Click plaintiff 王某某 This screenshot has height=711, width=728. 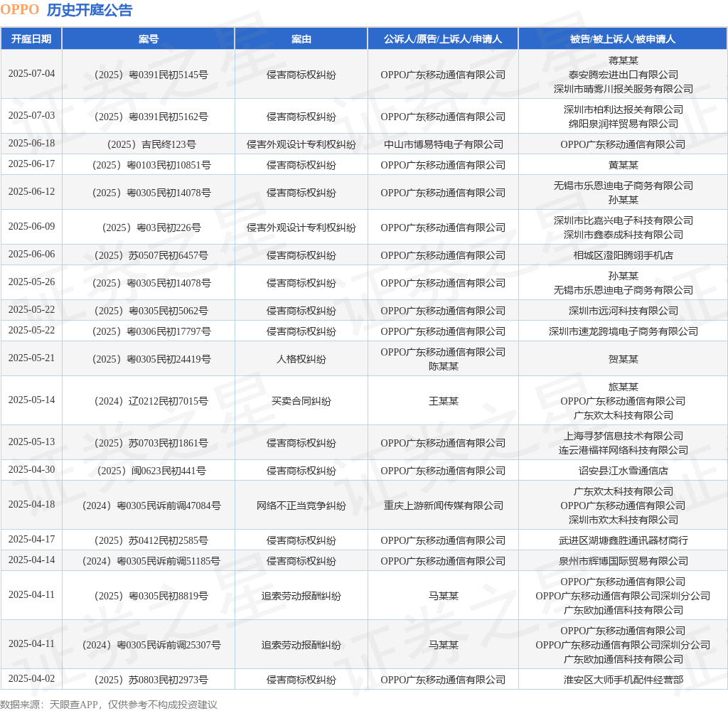coord(444,401)
